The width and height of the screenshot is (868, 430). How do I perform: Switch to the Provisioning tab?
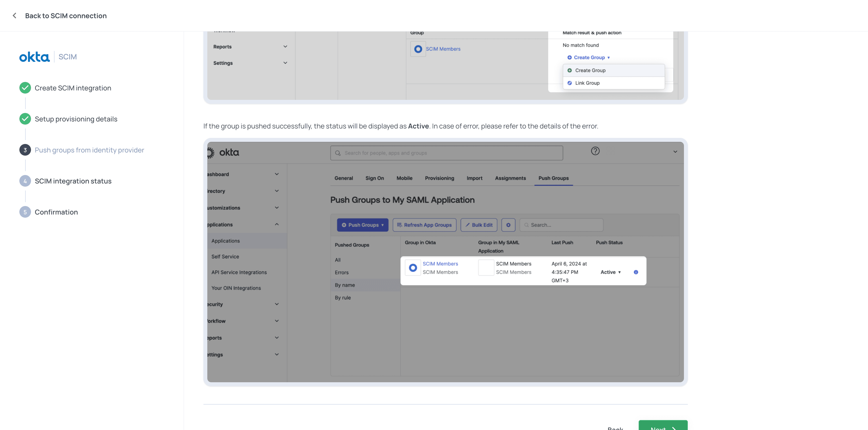coord(439,178)
